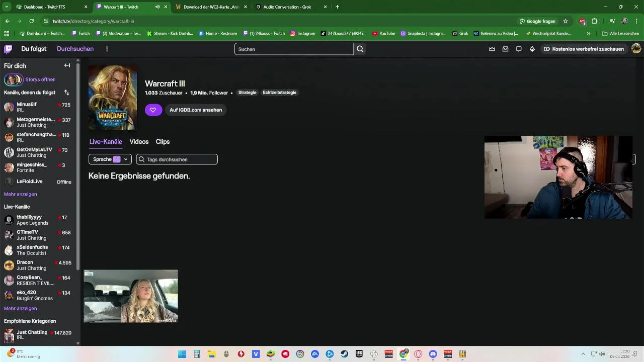Reload the page in Chrome
Image resolution: width=644 pixels, height=362 pixels.
(x=31, y=21)
